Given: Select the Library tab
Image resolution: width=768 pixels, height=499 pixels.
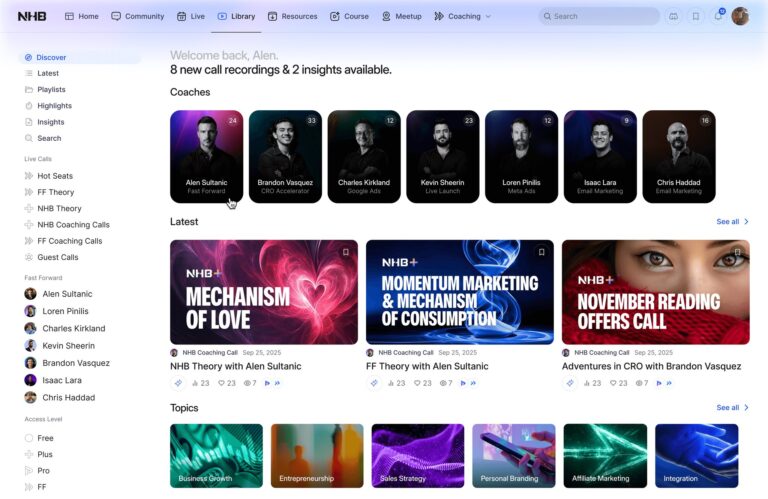Looking at the screenshot, I should [x=236, y=16].
